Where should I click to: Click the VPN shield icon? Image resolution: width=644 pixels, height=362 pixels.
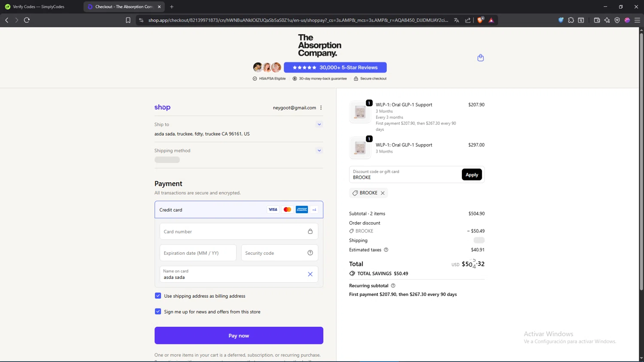(x=617, y=20)
